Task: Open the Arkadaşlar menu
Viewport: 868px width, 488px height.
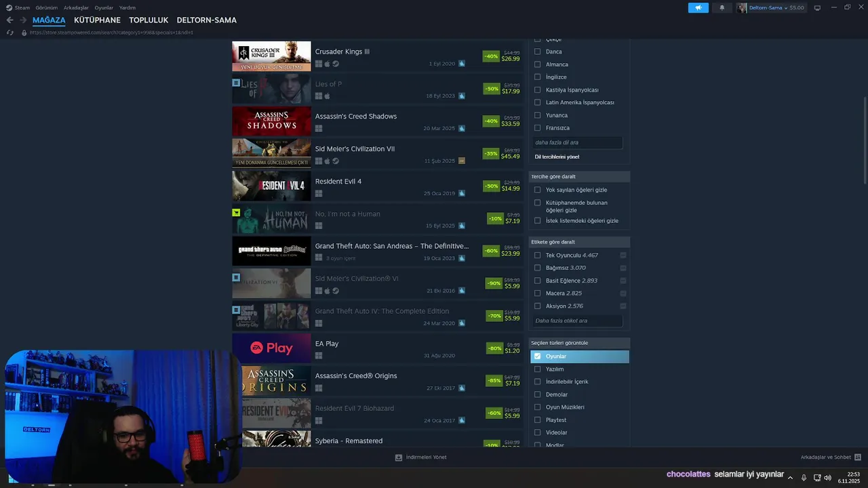Action: coord(76,7)
